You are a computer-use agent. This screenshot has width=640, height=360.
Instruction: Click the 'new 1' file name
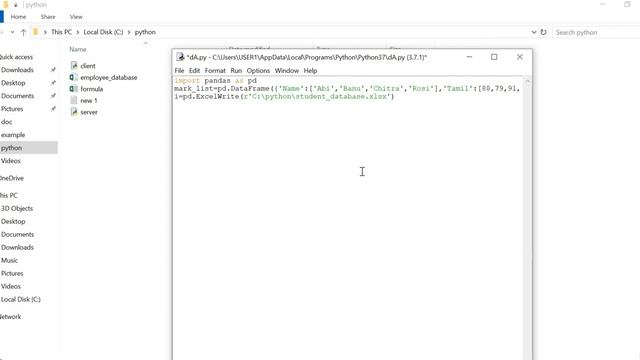(x=89, y=100)
